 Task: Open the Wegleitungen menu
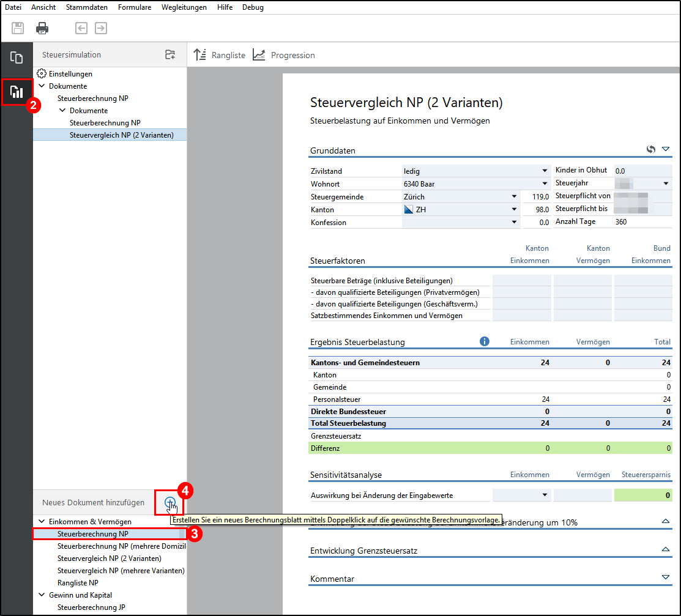tap(184, 7)
